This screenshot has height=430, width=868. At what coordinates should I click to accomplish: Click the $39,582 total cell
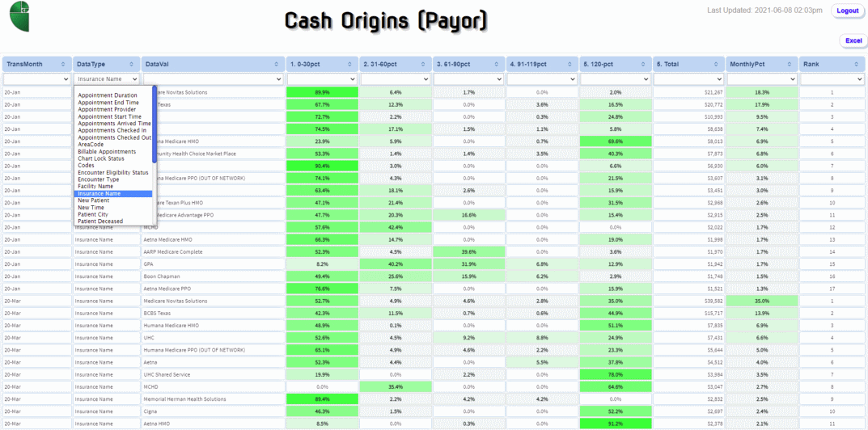[x=688, y=301]
